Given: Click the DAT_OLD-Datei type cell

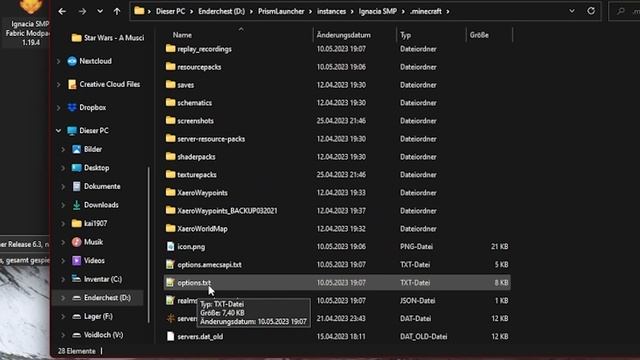Looking at the screenshot, I should [424, 336].
